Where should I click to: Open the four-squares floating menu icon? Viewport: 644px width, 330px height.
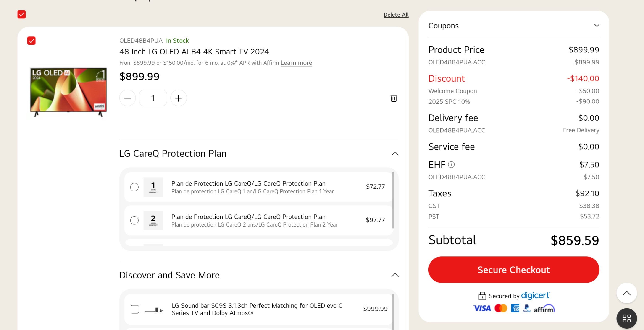point(626,318)
